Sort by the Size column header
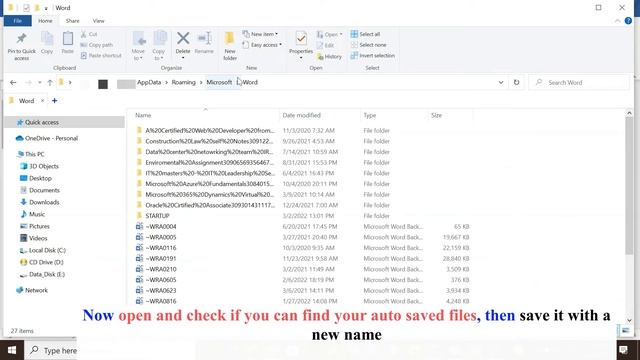The height and width of the screenshot is (360, 640). tap(436, 116)
